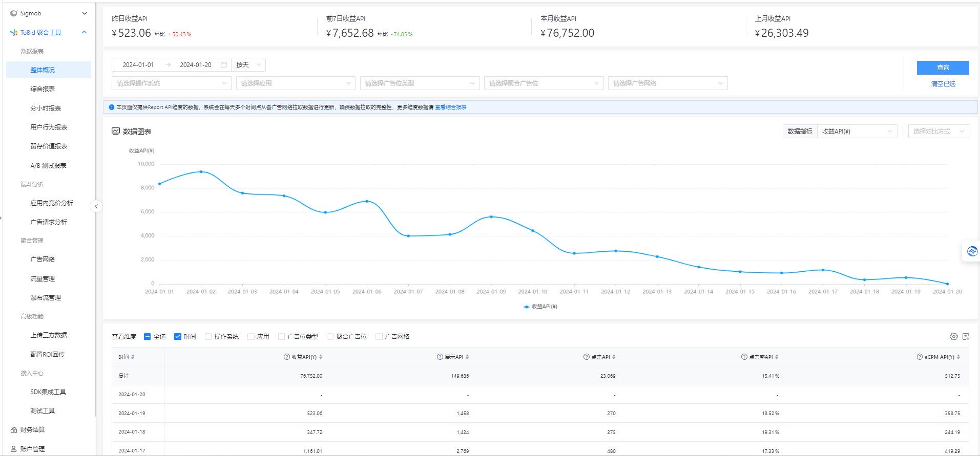Sort by 展示API using sort arrows
Image resolution: width=980 pixels, height=456 pixels.
coord(467,357)
